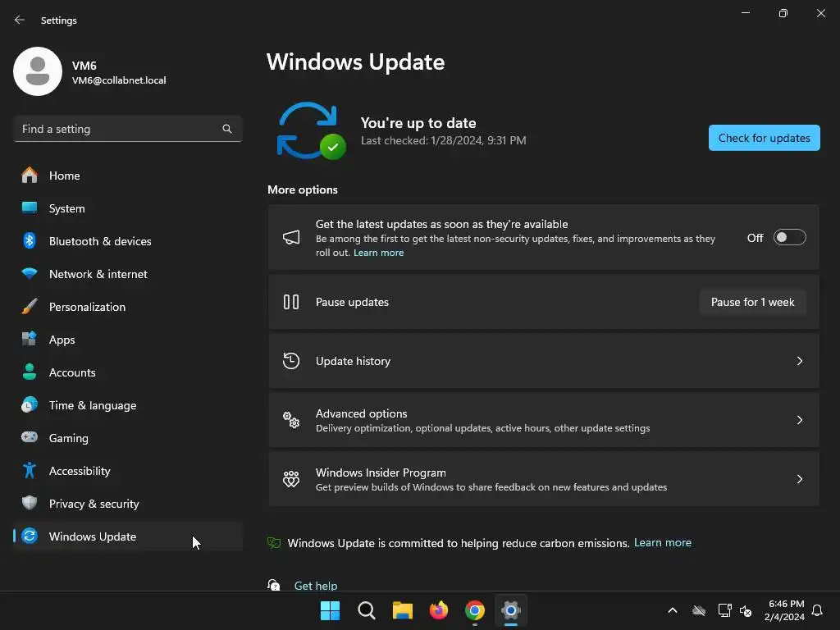Click the Find a setting search box
Image resolution: width=840 pixels, height=630 pixels.
(x=128, y=129)
